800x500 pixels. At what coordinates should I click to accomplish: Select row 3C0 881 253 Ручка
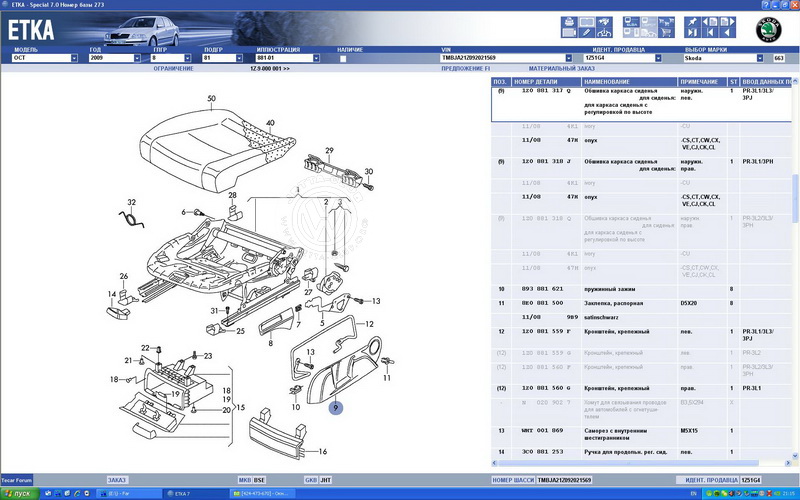point(642,452)
